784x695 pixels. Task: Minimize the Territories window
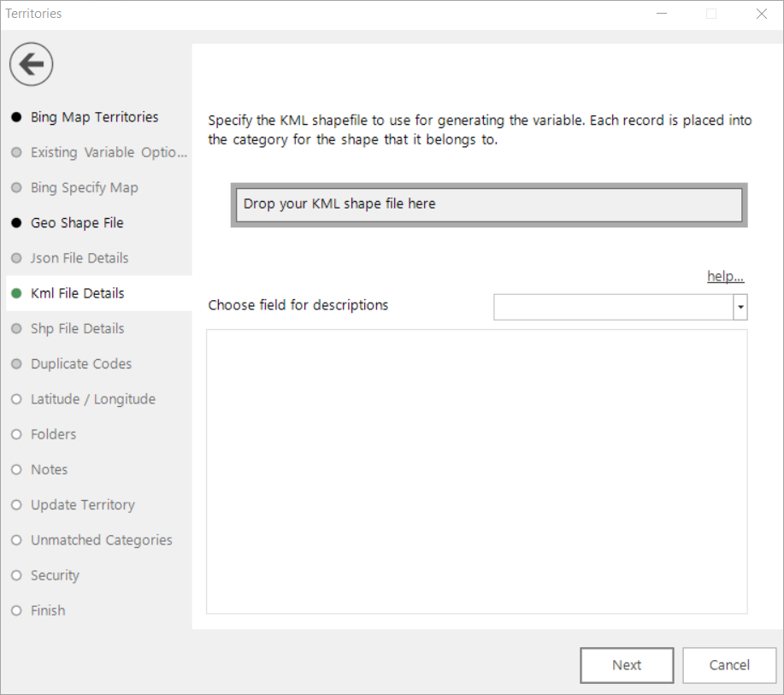click(662, 14)
